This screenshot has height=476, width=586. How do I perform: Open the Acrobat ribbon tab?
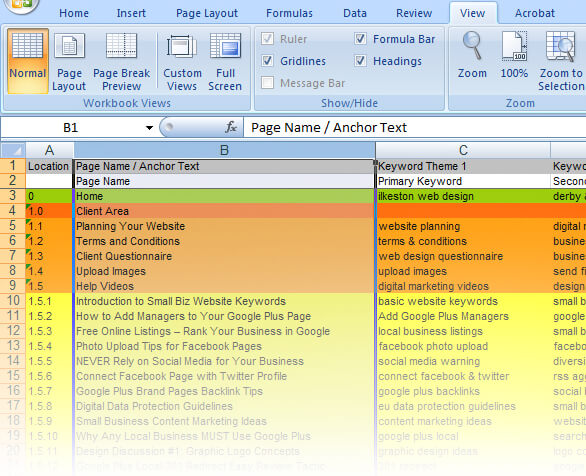click(x=535, y=13)
